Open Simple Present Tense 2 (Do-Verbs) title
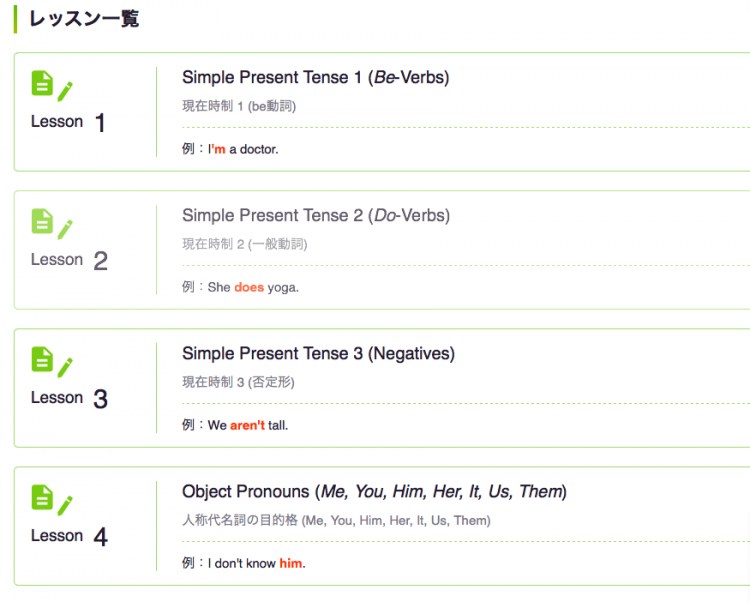 coord(316,216)
